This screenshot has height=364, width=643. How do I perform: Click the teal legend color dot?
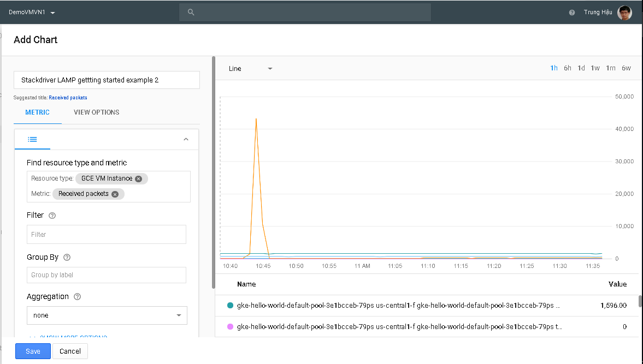pos(230,306)
